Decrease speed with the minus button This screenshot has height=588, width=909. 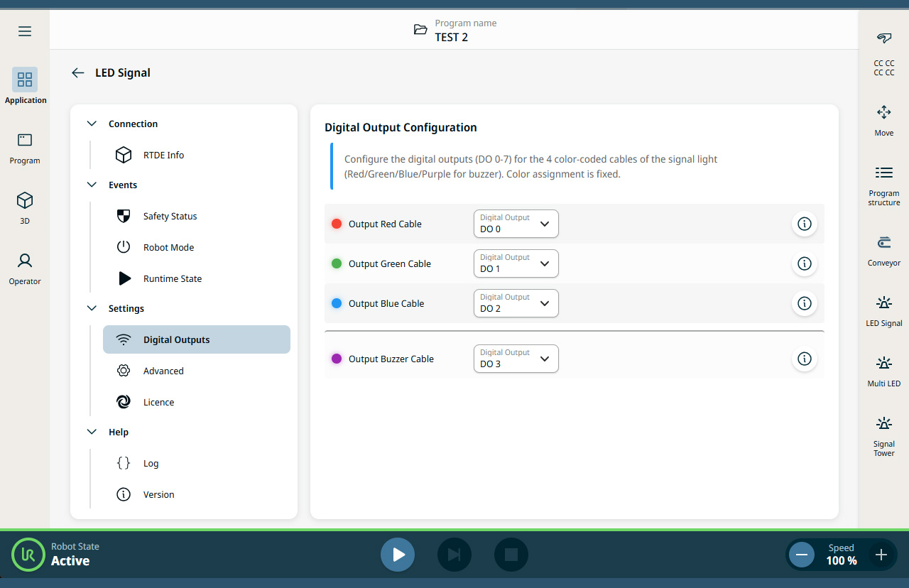pyautogui.click(x=802, y=555)
